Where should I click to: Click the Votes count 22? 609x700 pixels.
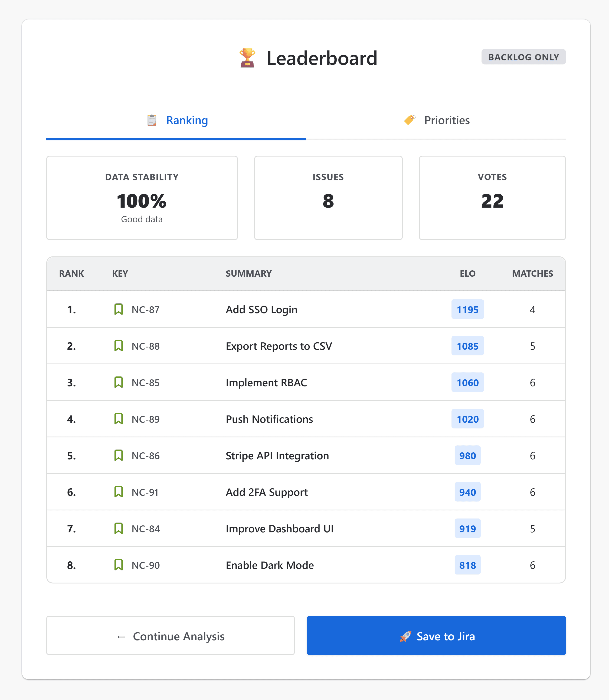(492, 201)
